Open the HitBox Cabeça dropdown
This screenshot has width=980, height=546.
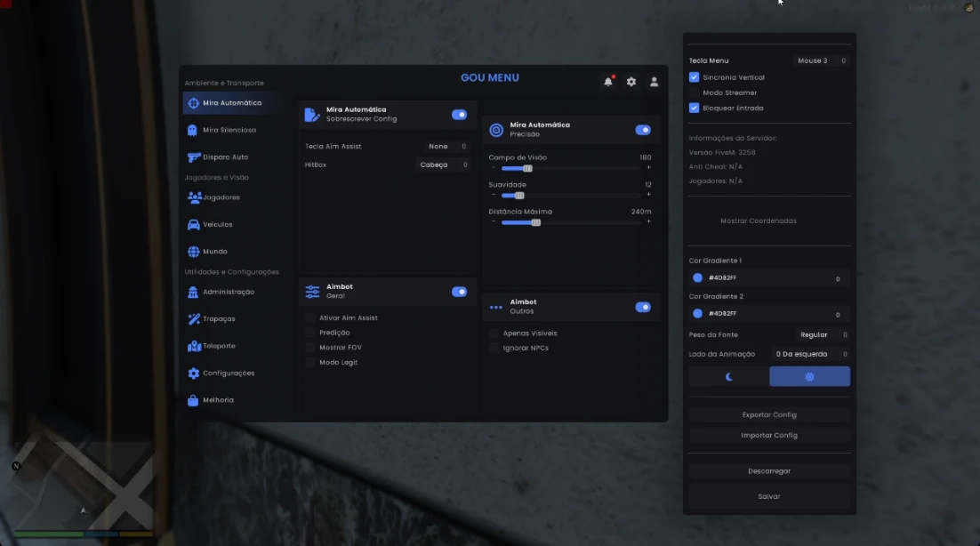point(435,165)
